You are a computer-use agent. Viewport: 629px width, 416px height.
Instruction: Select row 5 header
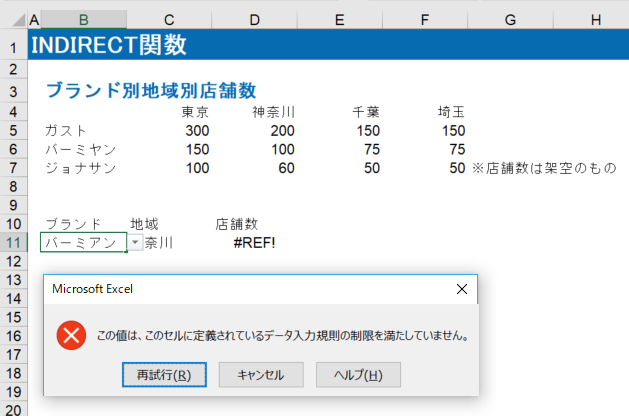[x=14, y=130]
